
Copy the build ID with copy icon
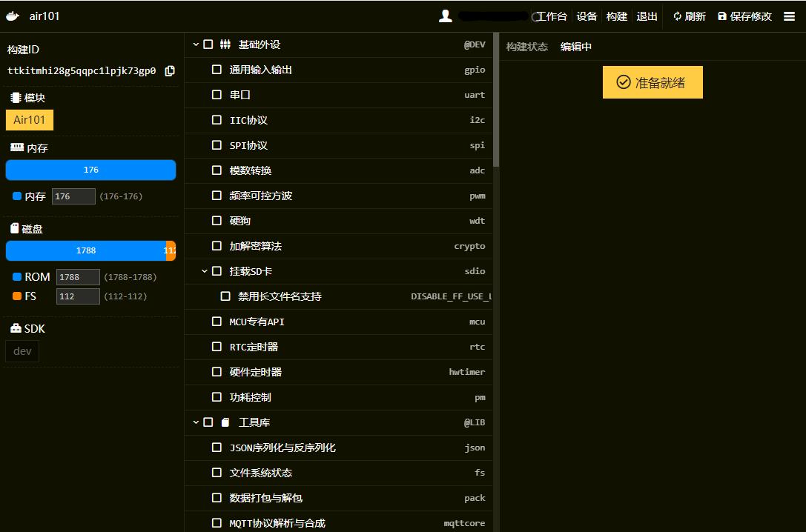170,71
